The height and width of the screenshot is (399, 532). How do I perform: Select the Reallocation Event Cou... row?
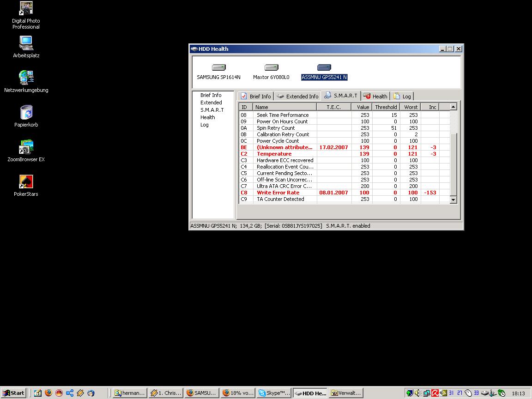345,167
